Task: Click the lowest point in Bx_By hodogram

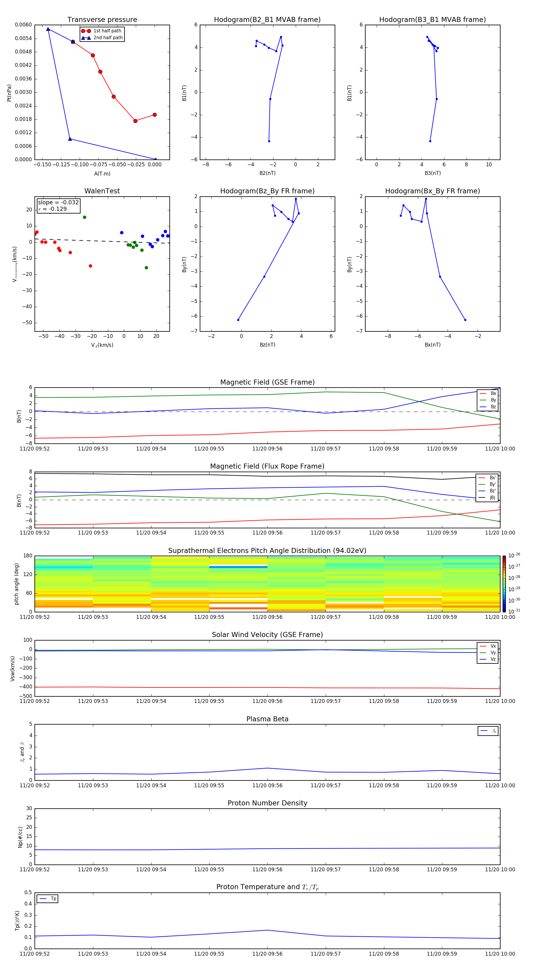Action: (x=465, y=320)
